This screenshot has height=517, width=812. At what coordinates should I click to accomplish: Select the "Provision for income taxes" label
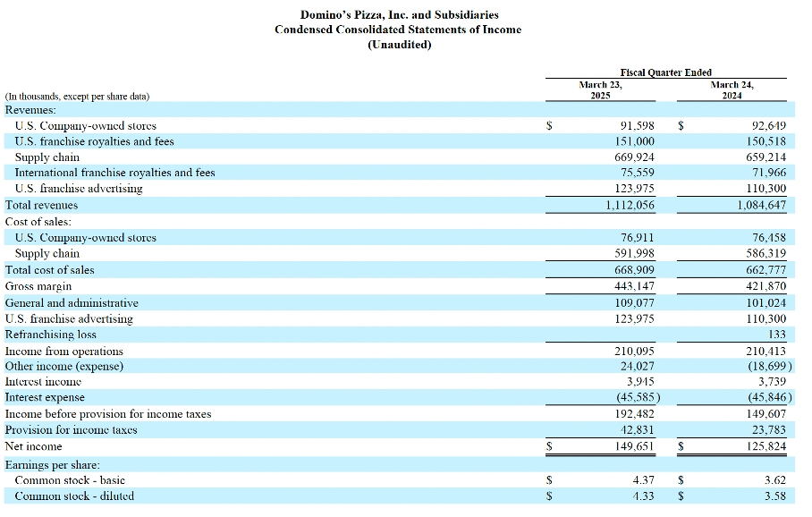tap(71, 430)
